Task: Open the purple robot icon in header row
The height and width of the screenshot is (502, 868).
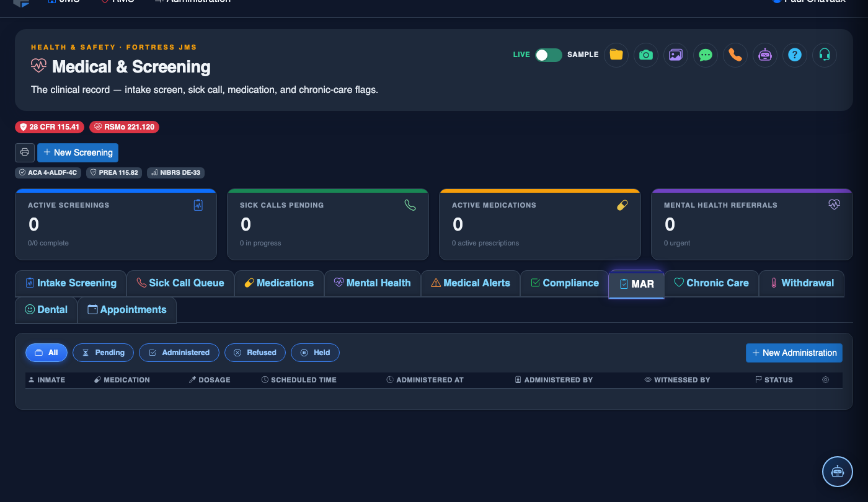Action: coord(765,55)
